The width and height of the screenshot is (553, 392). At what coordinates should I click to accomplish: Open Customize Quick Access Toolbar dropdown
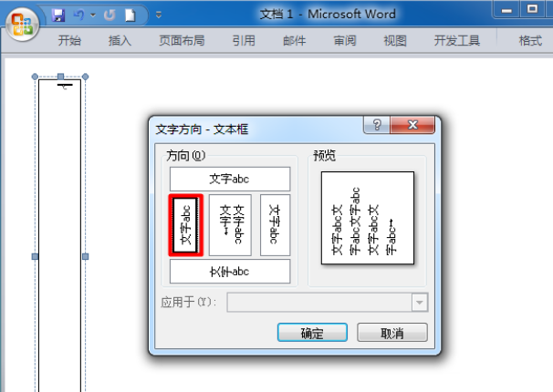pyautogui.click(x=159, y=15)
